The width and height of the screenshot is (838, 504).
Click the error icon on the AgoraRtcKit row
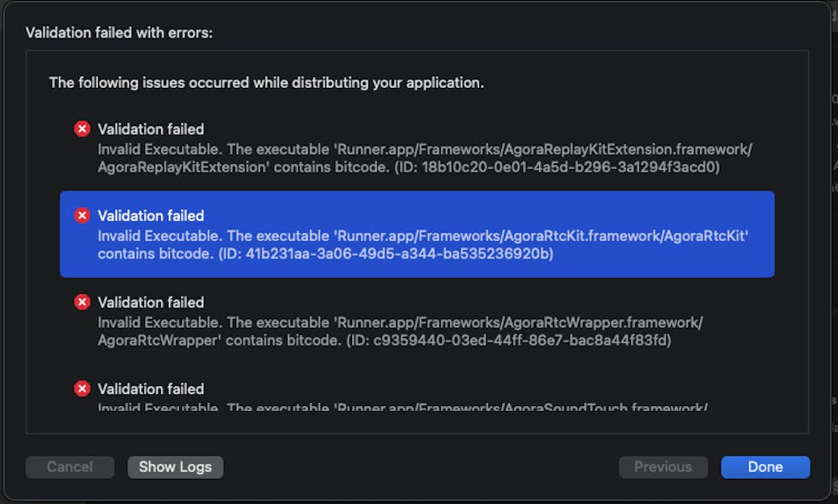point(82,216)
